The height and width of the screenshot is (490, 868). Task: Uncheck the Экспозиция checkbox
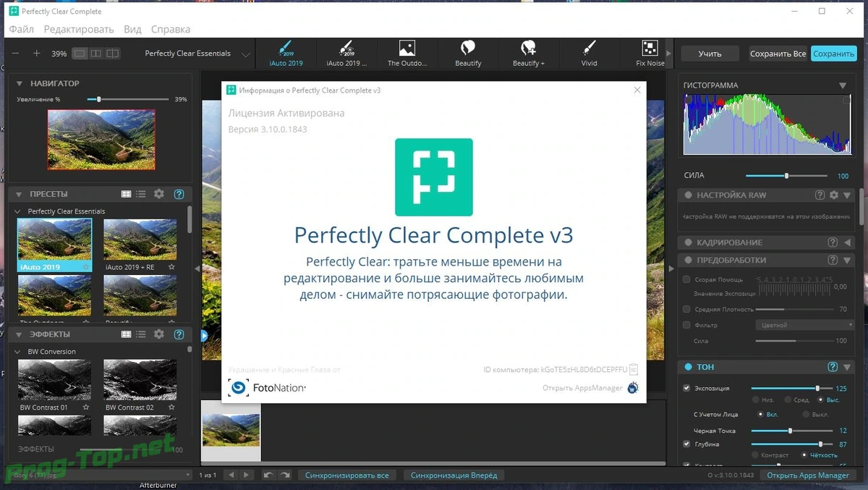686,388
